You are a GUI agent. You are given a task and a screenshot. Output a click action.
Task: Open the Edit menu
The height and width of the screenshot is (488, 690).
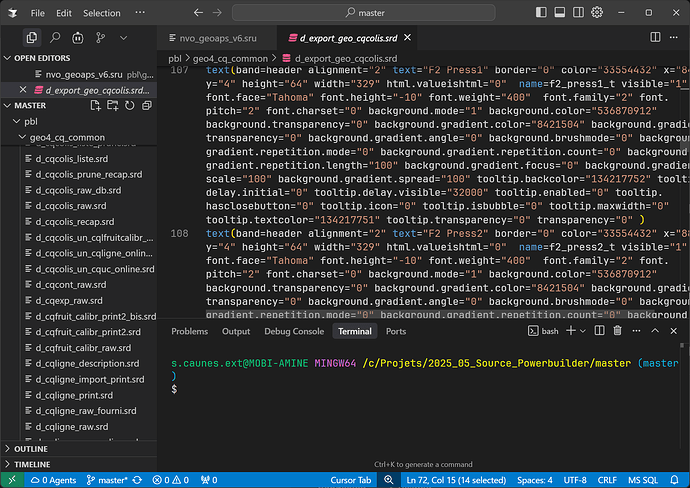(x=64, y=13)
